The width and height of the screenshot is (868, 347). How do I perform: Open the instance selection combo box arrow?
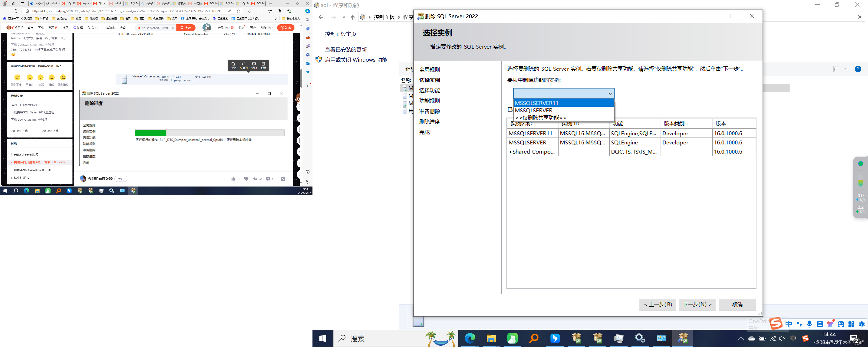(x=610, y=93)
